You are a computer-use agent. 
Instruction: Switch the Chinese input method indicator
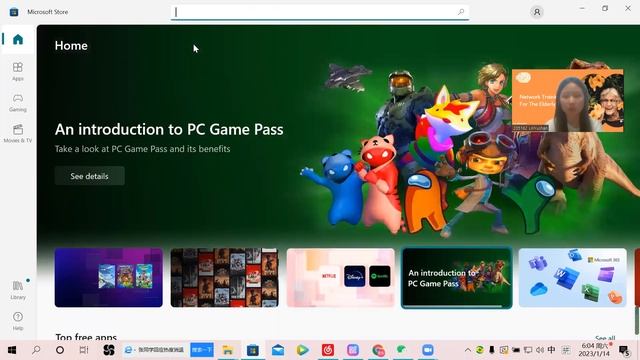[x=551, y=350]
